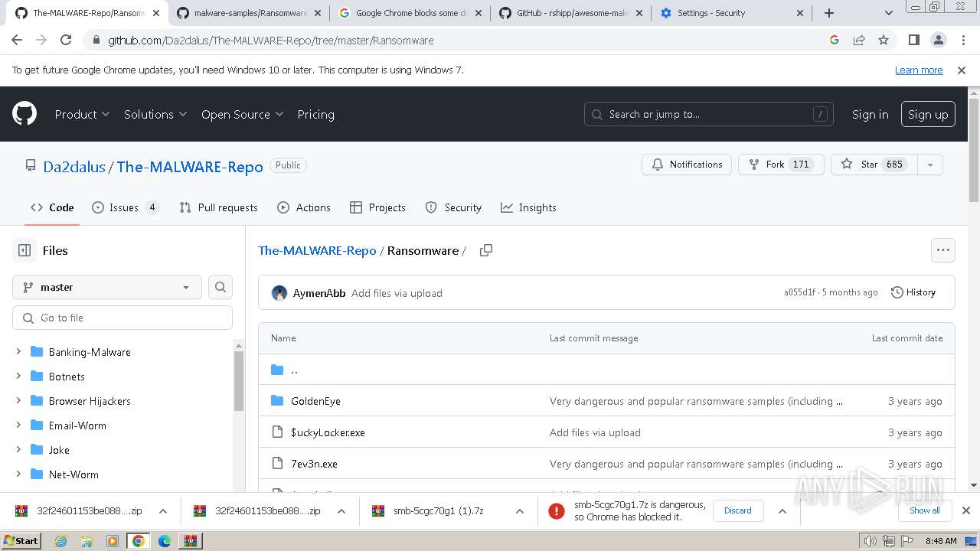Show all downloads
Image resolution: width=980 pixels, height=551 pixels.
click(x=924, y=510)
